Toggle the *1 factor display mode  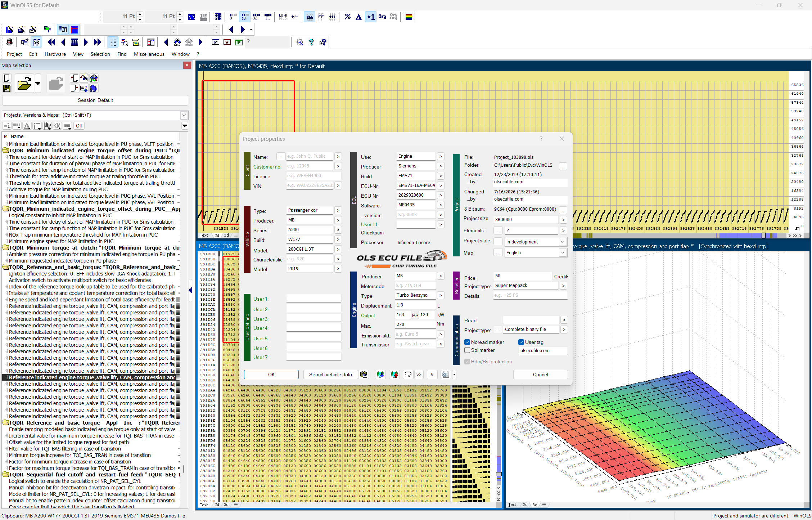pyautogui.click(x=371, y=17)
